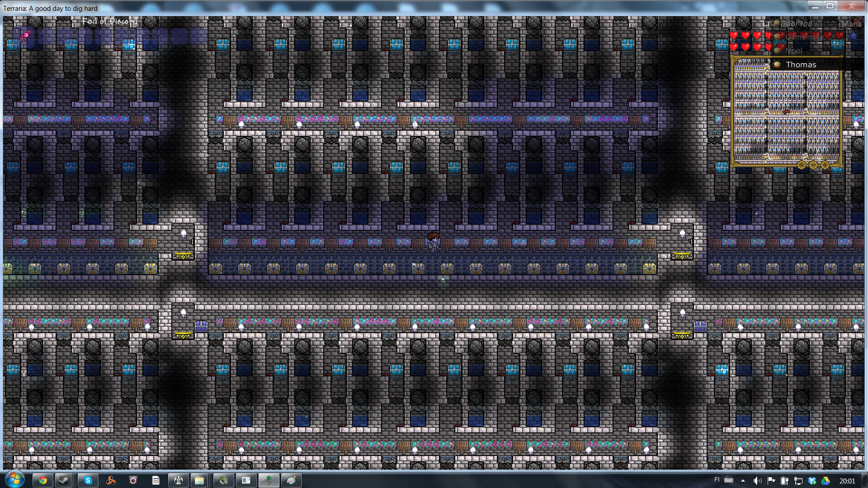Open Google Chrome from the taskbar
Screen dimensions: 868x488
pyautogui.click(x=42, y=480)
